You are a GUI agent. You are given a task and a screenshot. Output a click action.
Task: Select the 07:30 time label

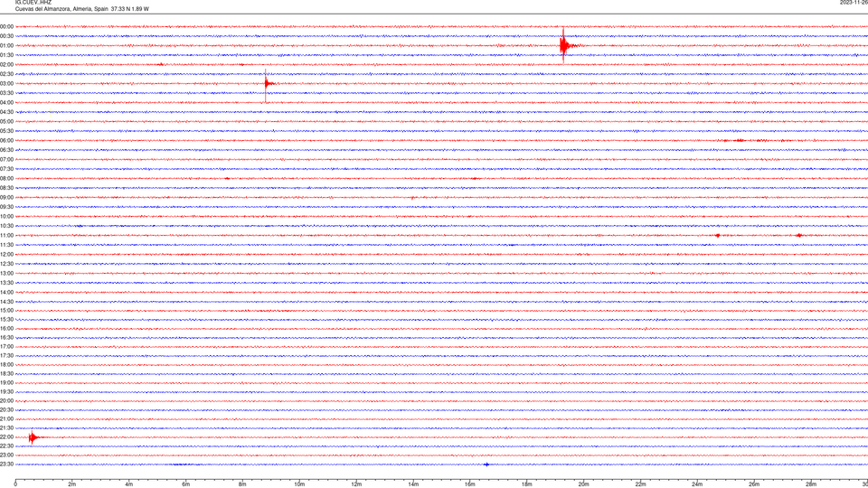[x=6, y=169]
